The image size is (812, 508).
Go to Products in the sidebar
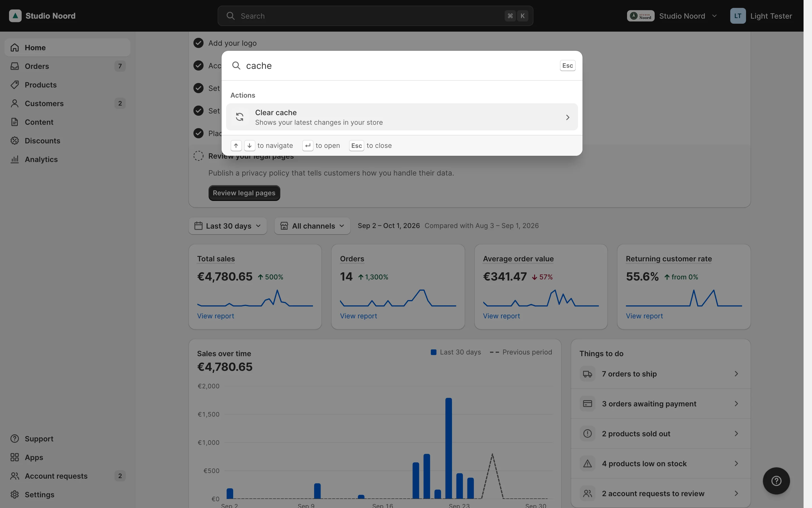click(67, 85)
